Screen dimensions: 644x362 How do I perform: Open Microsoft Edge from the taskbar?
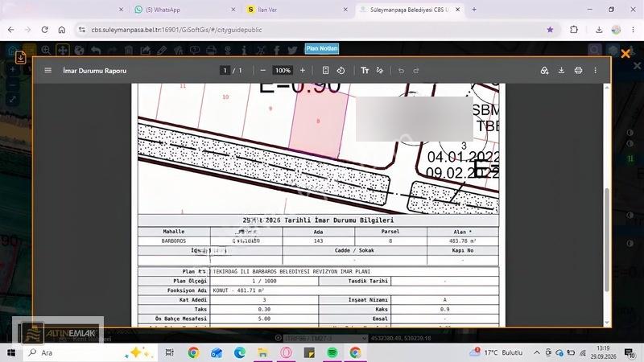(x=240, y=352)
